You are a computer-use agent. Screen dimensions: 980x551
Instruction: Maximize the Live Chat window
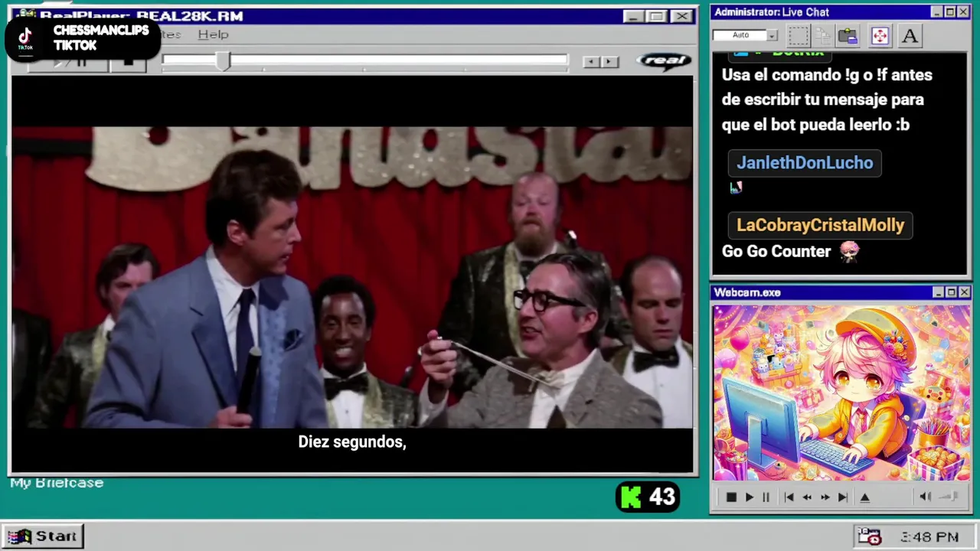[950, 12]
